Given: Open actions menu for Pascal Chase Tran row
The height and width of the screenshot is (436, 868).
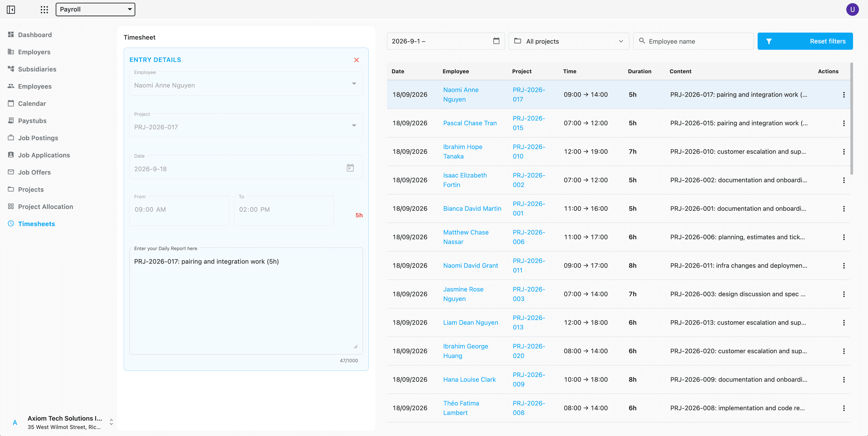Looking at the screenshot, I should [843, 123].
